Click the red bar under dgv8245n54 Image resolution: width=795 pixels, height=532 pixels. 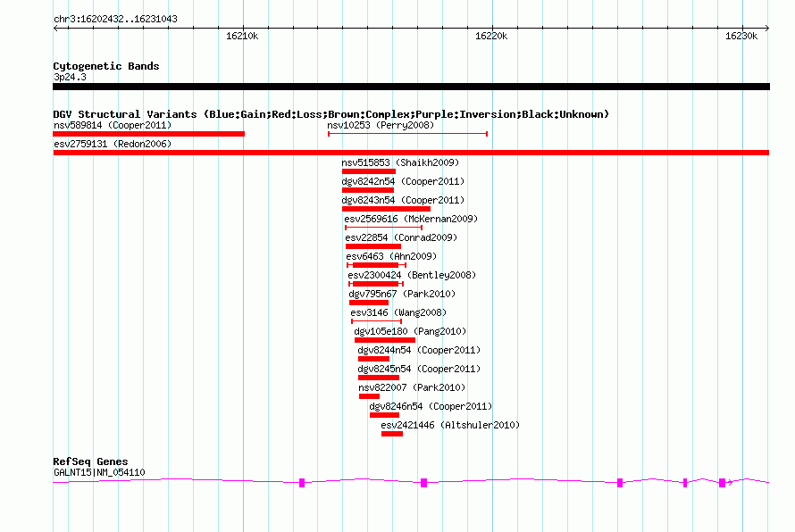(x=379, y=378)
